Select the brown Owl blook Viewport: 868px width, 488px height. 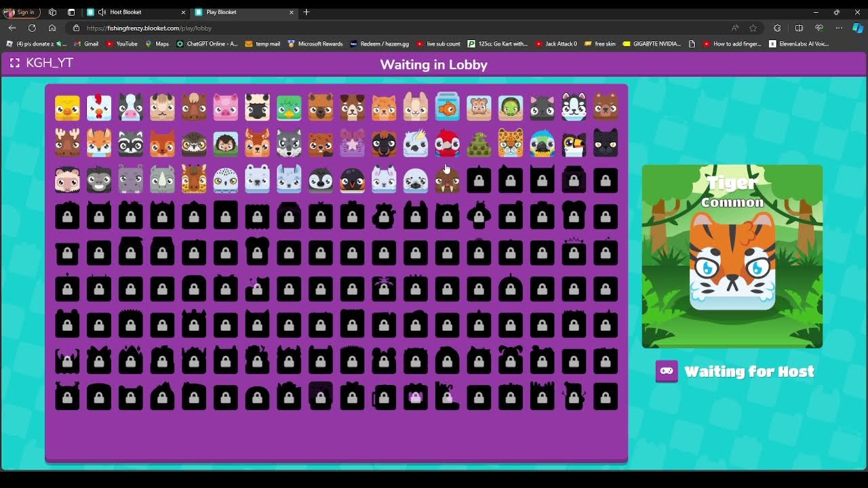tap(194, 144)
